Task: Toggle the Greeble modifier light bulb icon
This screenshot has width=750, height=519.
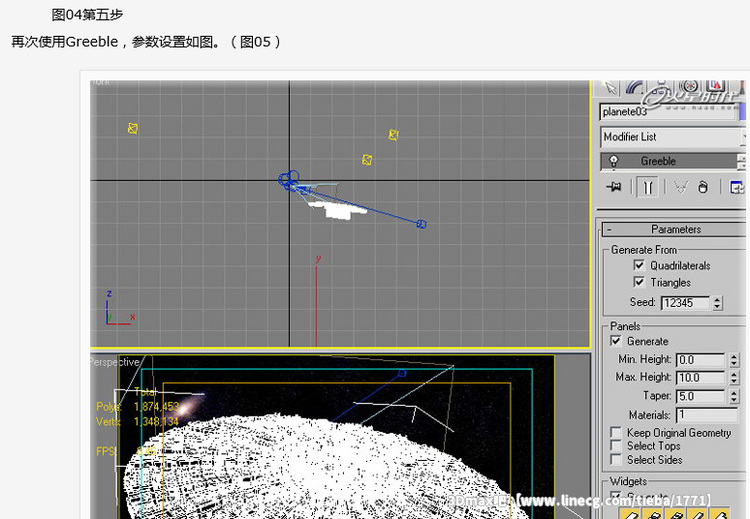Action: click(613, 161)
